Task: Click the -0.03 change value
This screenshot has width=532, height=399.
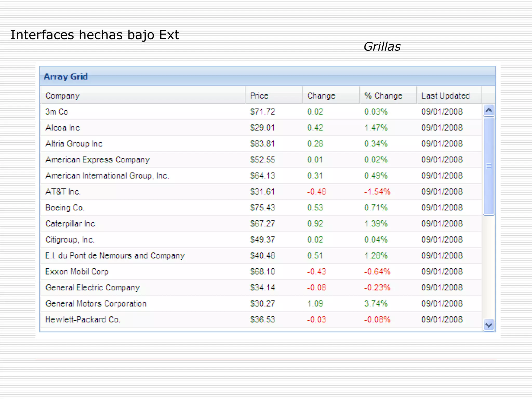Action: [317, 320]
